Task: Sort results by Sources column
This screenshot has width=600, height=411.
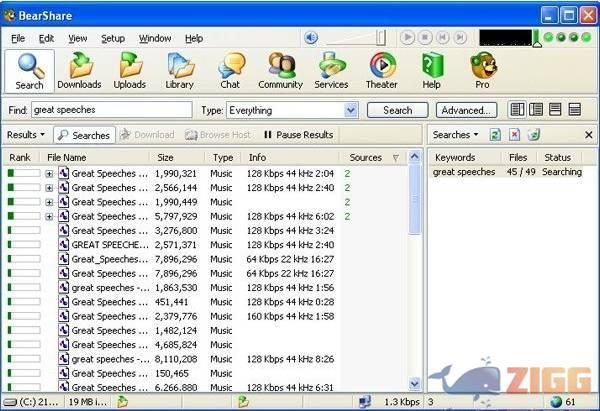Action: click(x=373, y=157)
